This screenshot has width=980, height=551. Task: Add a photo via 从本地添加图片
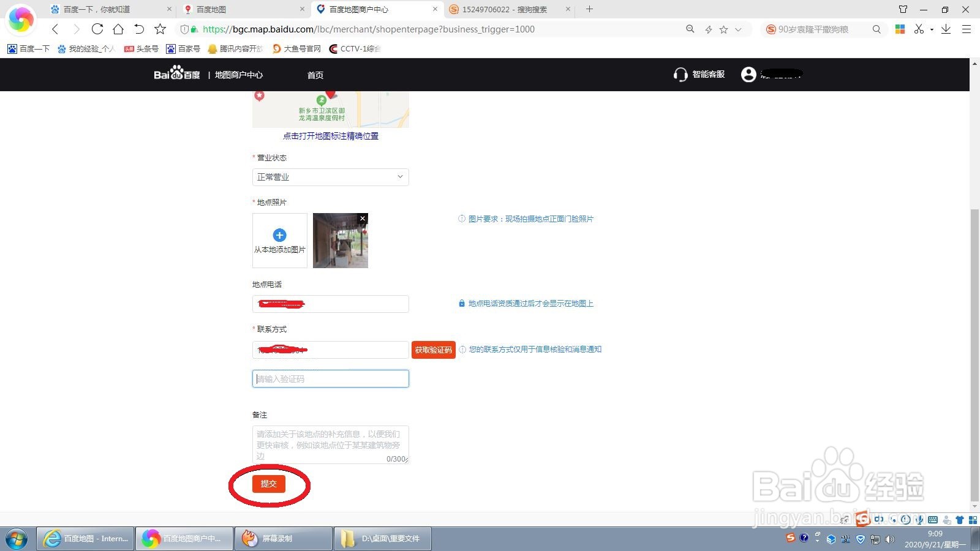(x=280, y=241)
